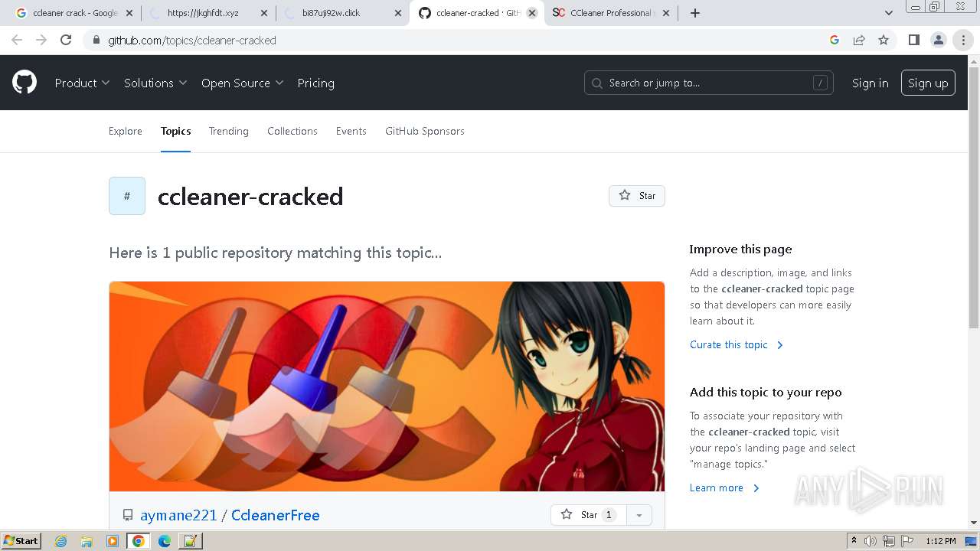The width and height of the screenshot is (980, 551).
Task: Open the Collections tab
Action: 292,131
